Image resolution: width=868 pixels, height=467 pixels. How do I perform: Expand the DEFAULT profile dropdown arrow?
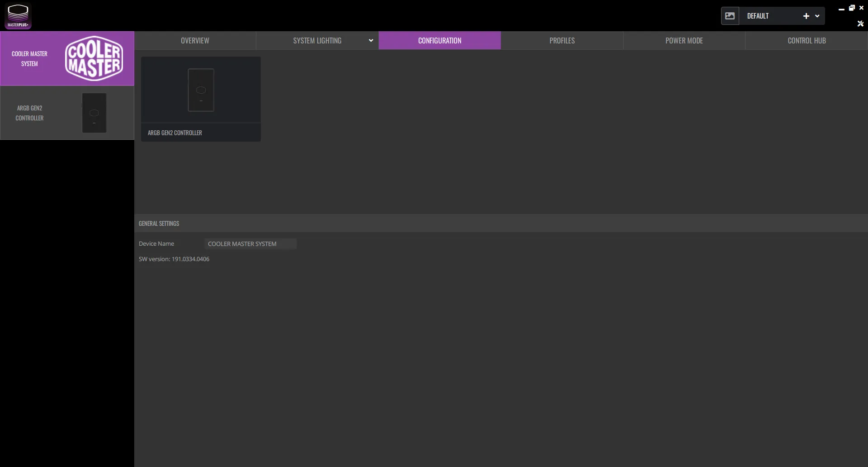click(817, 16)
